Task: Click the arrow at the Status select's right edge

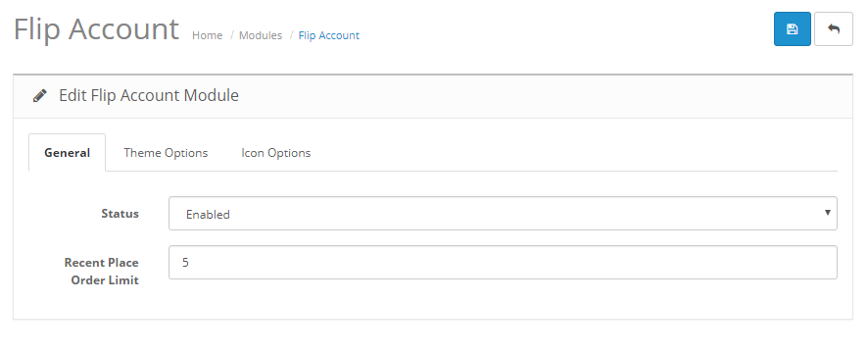Action: pyautogui.click(x=828, y=213)
